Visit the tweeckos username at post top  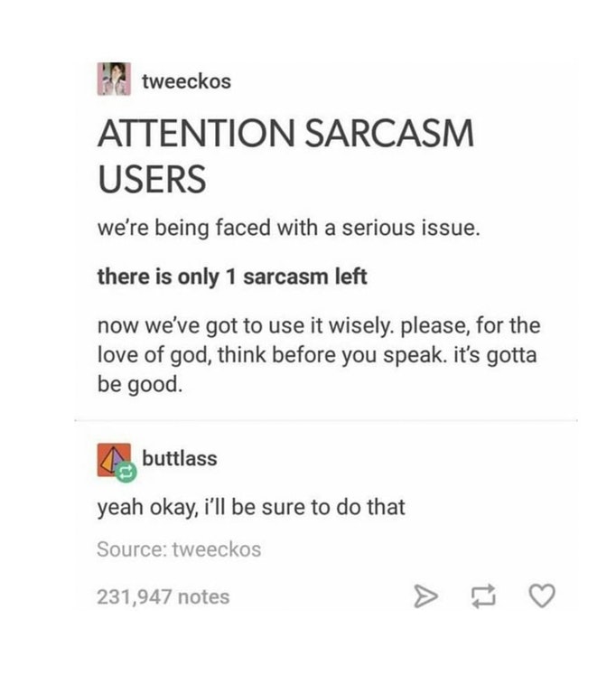(186, 81)
